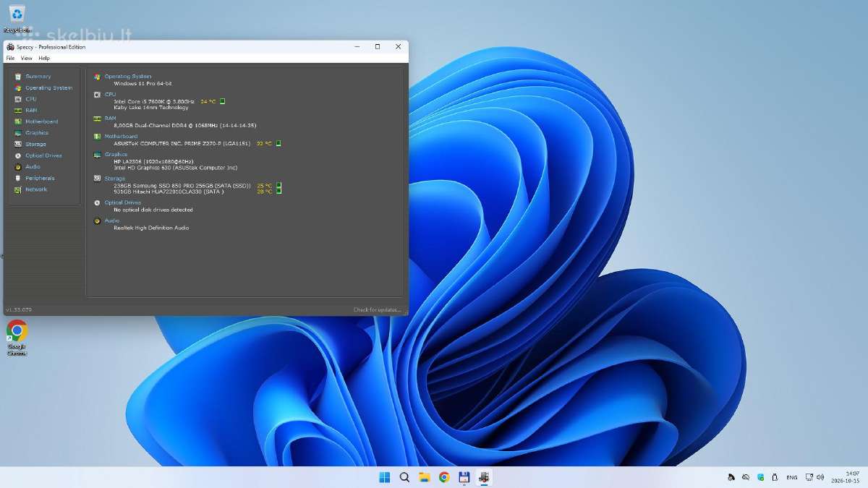Click the version number v1.33.079
868x488 pixels.
click(18, 310)
